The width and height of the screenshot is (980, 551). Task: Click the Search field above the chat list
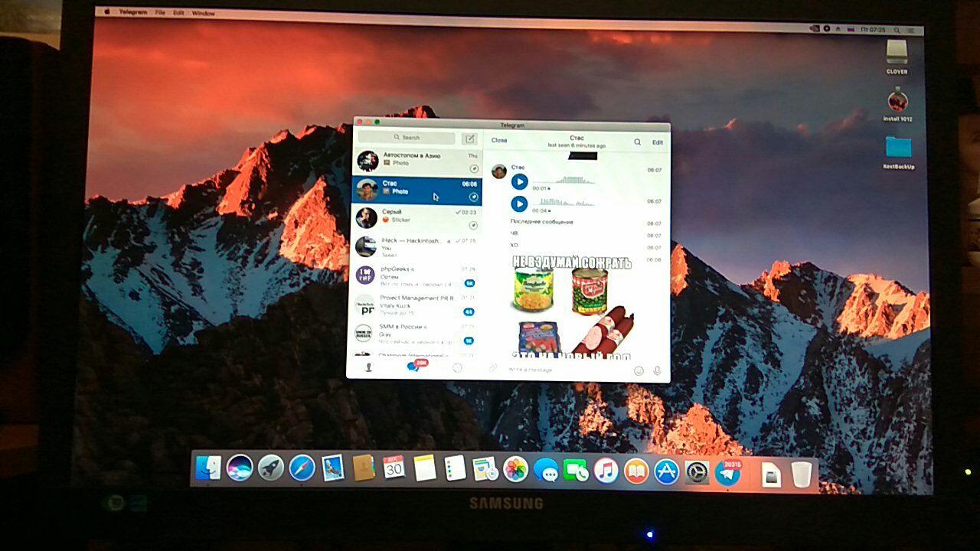click(406, 138)
